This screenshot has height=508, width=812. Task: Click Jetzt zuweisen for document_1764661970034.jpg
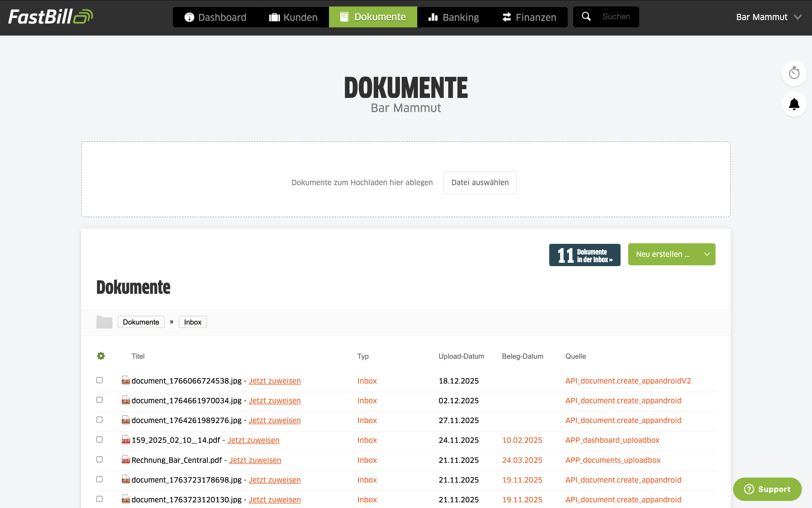274,400
